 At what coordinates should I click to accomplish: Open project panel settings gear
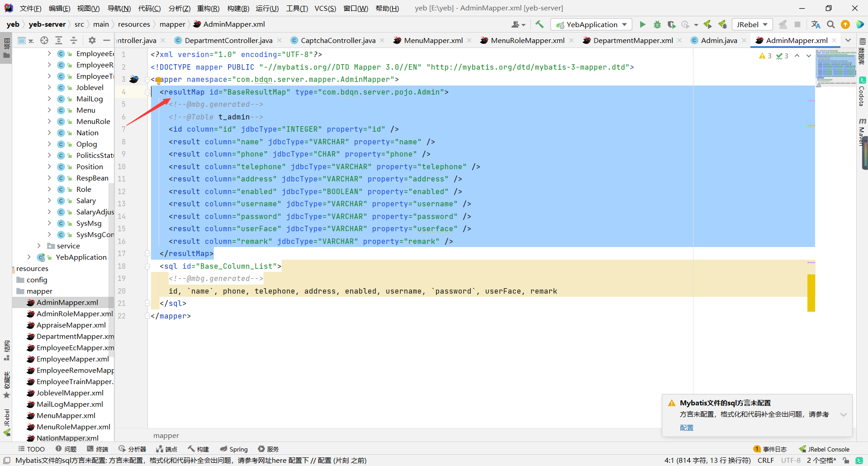click(92, 40)
